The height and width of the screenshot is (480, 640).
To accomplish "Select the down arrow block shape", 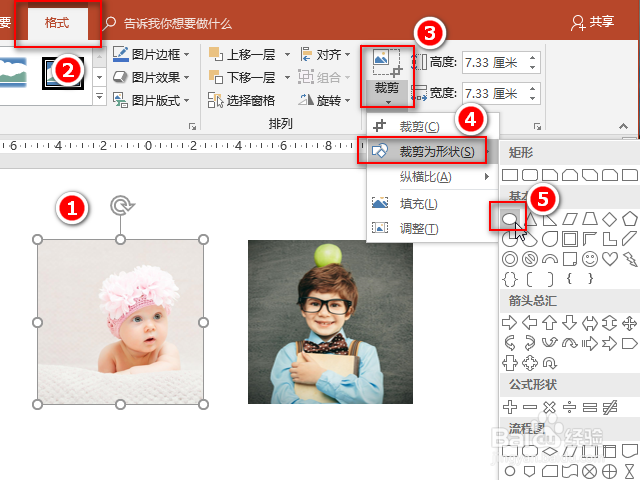I will [x=570, y=323].
